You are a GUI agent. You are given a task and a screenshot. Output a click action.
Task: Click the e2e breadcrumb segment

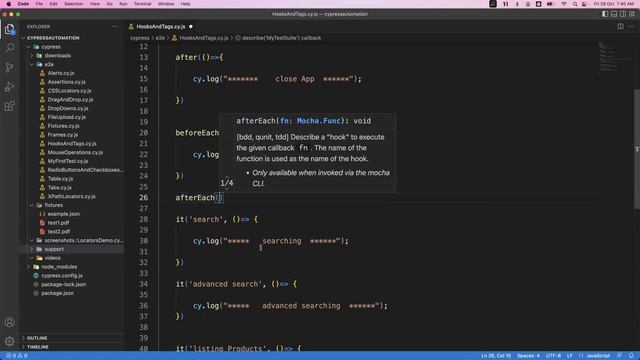pyautogui.click(x=160, y=38)
